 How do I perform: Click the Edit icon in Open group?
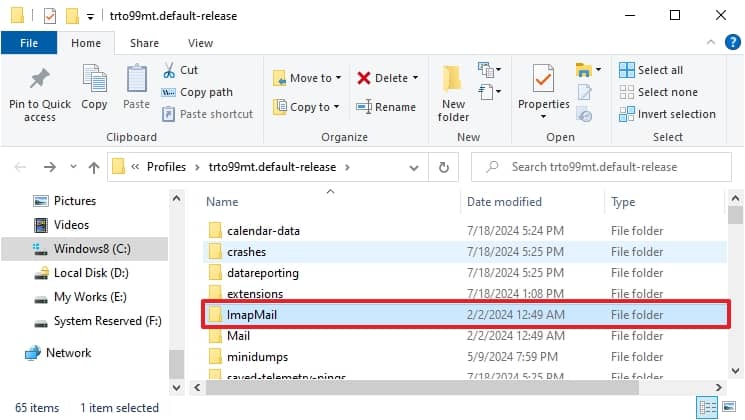click(584, 92)
